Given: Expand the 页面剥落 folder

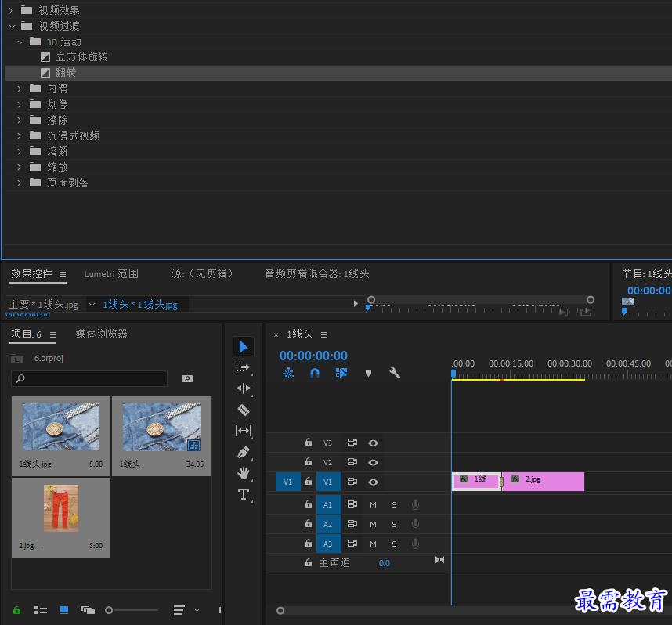Looking at the screenshot, I should point(20,182).
